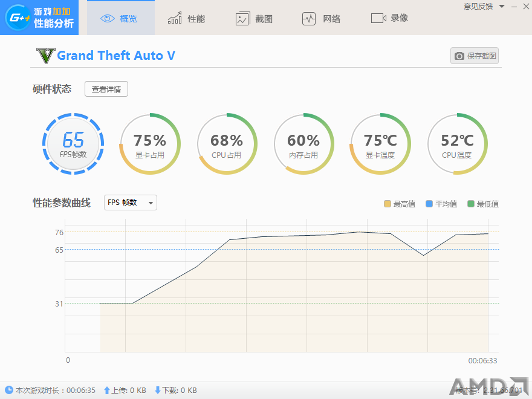Switch to the 网络 network tab

[x=321, y=18]
